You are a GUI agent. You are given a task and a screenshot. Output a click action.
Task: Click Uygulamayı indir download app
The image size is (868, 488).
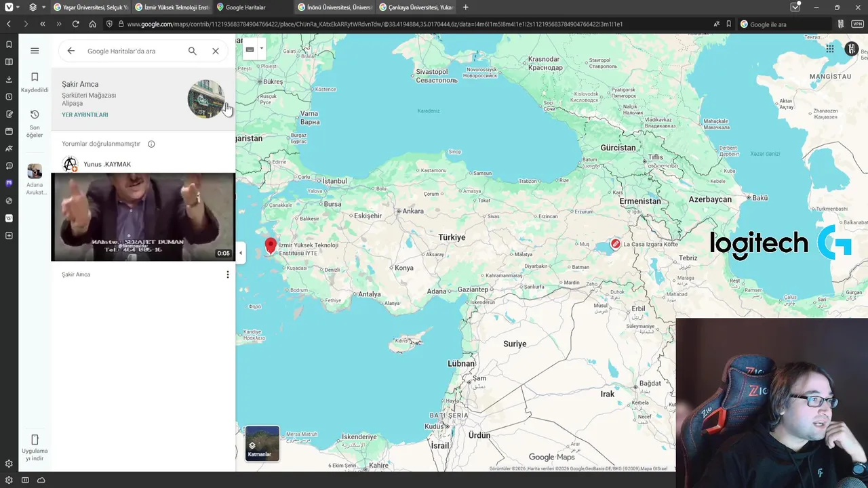(35, 447)
